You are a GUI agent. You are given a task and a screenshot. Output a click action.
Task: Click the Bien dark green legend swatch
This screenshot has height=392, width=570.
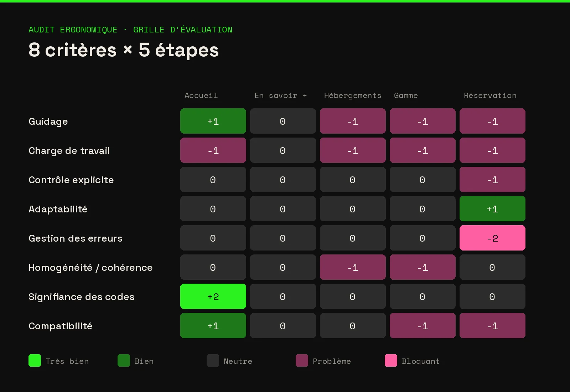(124, 361)
